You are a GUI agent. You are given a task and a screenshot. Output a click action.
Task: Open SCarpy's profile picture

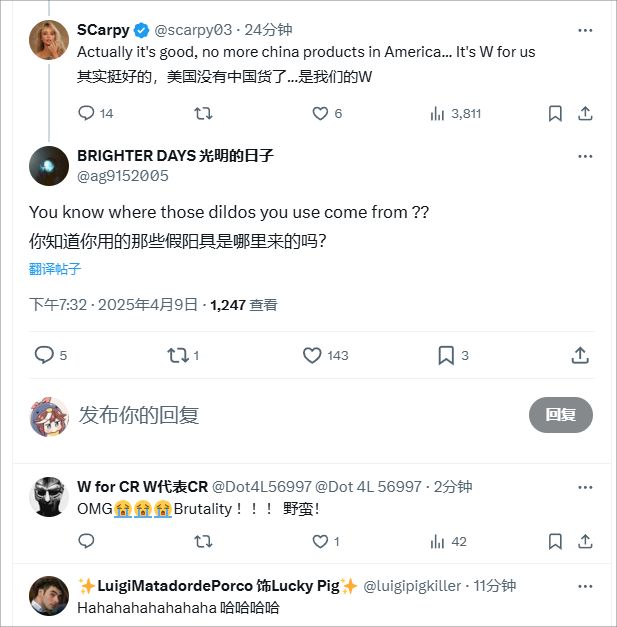click(48, 40)
